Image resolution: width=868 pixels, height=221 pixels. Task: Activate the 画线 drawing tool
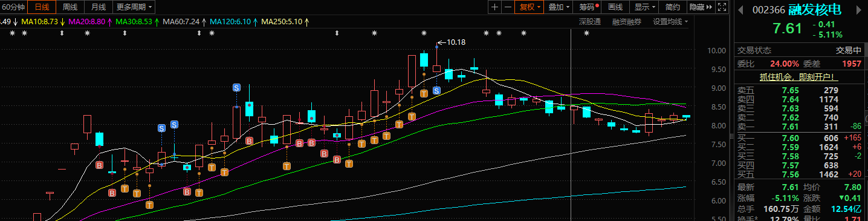tap(615, 7)
